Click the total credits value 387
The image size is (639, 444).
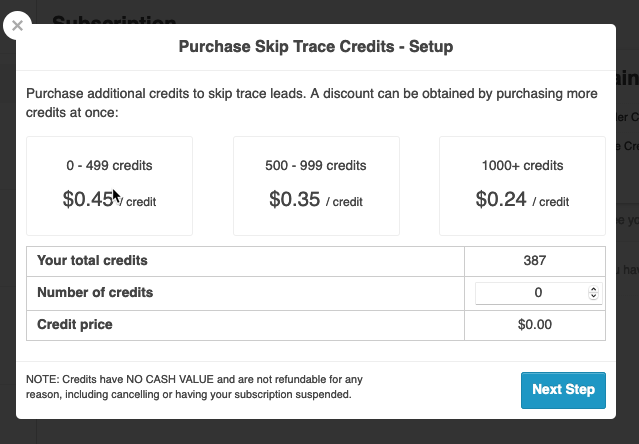[x=534, y=261]
